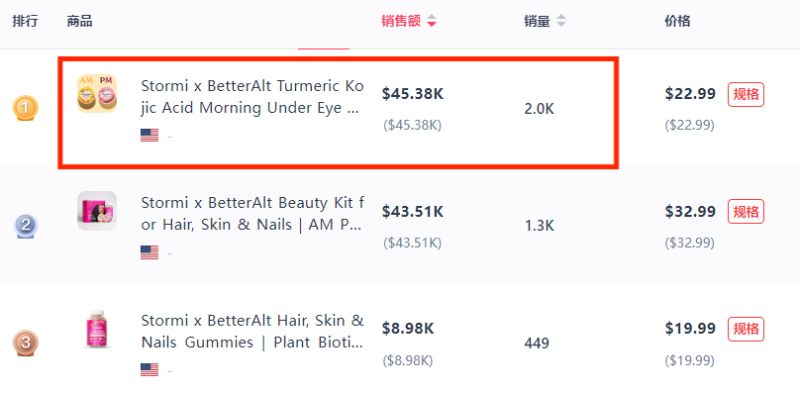Click the gold rank 1 medal icon

[26, 108]
